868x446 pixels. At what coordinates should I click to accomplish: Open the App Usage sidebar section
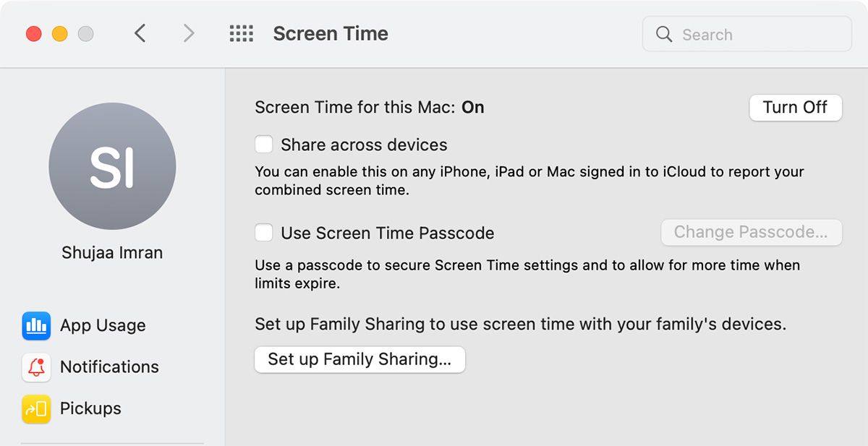click(103, 325)
